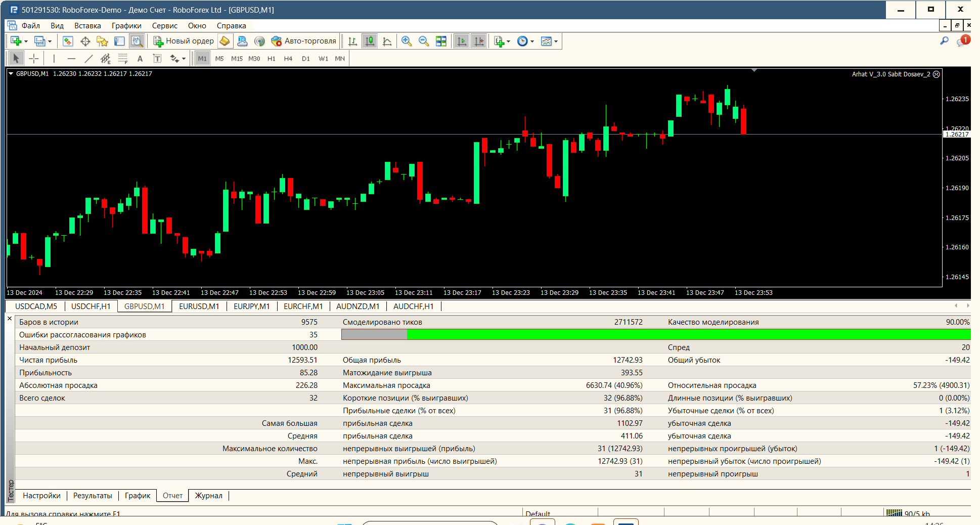Open the Вставка menu

tap(87, 26)
